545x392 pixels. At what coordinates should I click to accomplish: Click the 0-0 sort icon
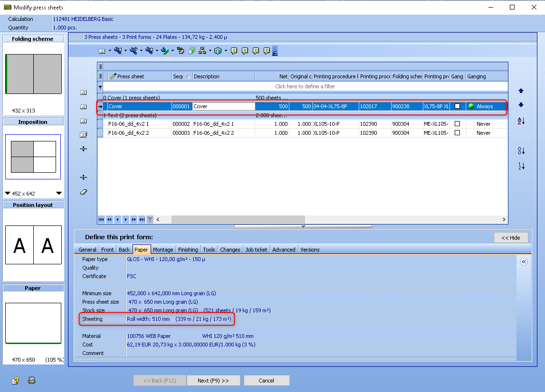[x=521, y=151]
